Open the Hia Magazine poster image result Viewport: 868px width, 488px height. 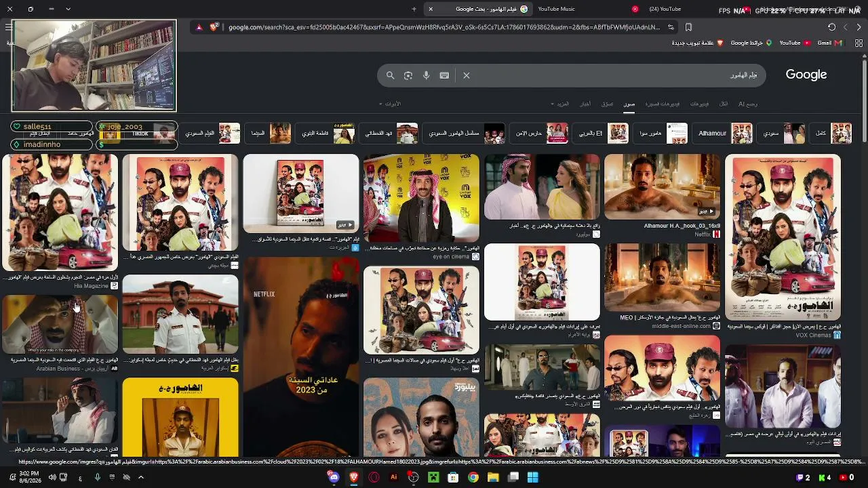pyautogui.click(x=60, y=212)
